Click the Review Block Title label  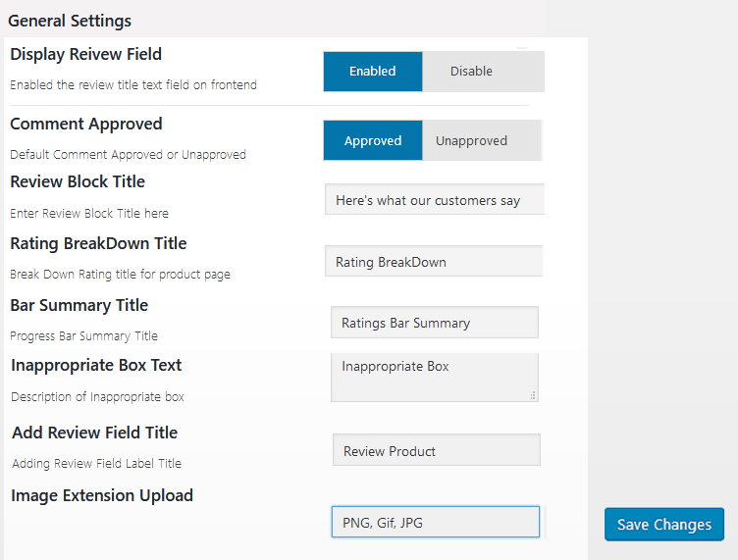pyautogui.click(x=78, y=182)
